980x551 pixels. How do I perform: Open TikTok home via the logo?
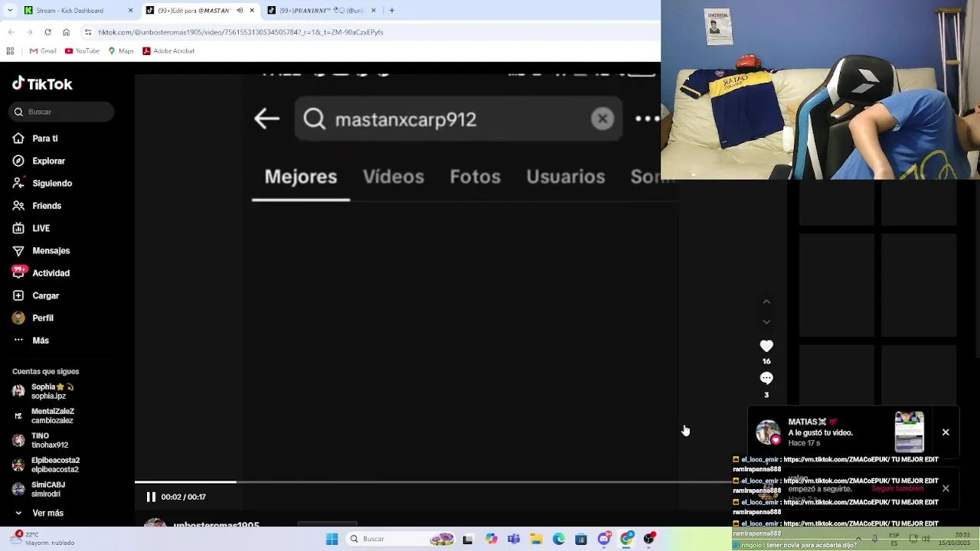click(x=42, y=84)
